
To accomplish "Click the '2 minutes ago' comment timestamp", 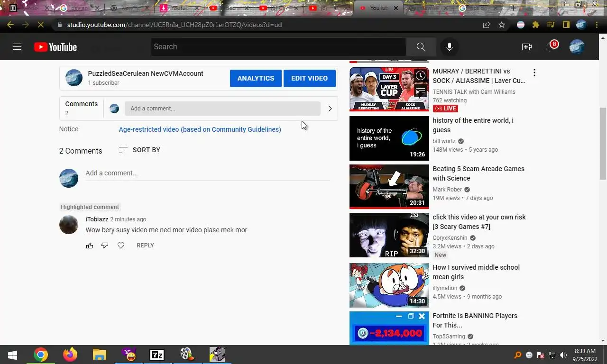I will coord(128,219).
